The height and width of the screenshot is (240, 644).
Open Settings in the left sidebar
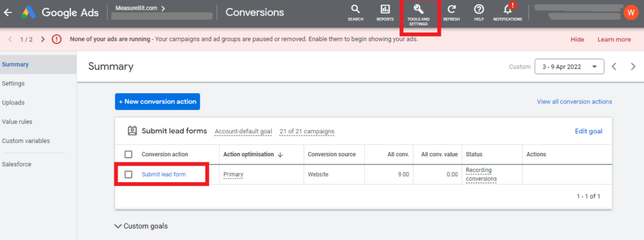pyautogui.click(x=13, y=84)
